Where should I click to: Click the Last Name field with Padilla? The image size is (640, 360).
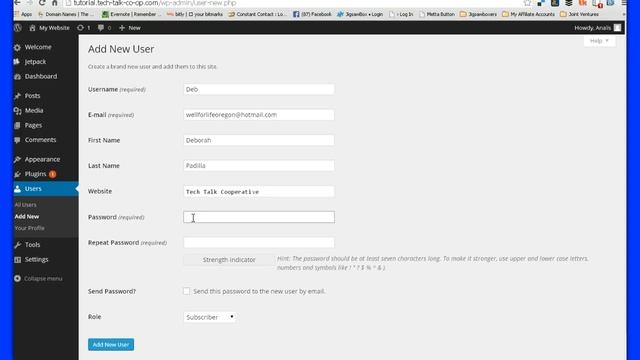point(259,165)
